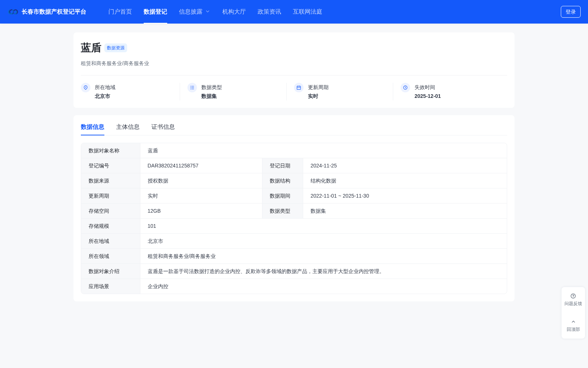The height and width of the screenshot is (368, 588).
Task: Click the location pin icon
Action: pos(86,88)
